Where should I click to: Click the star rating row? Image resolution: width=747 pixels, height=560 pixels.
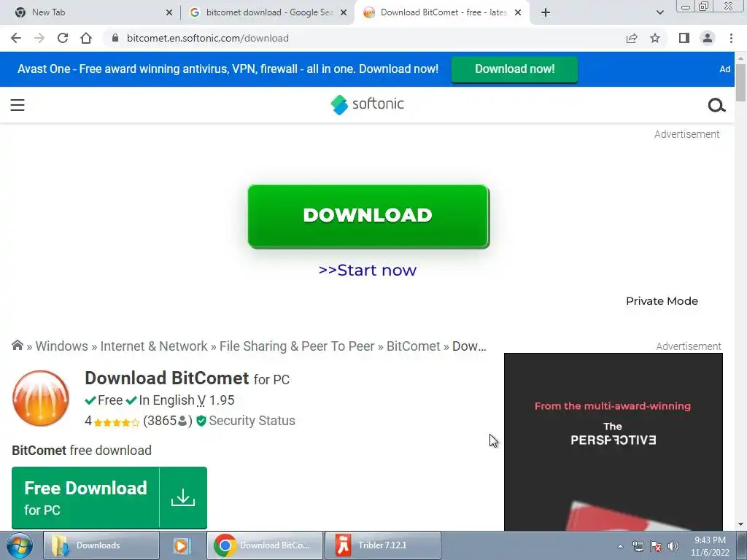tap(117, 422)
